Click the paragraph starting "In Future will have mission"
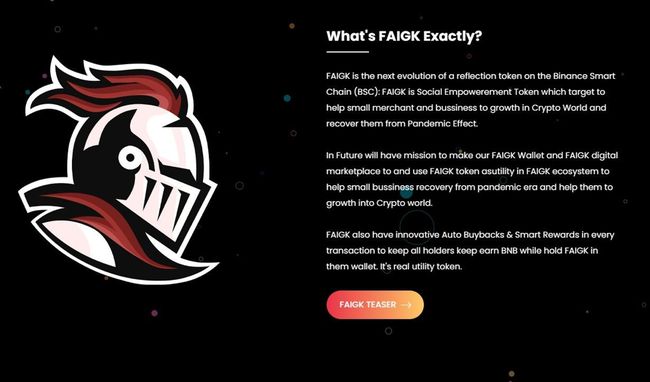Viewport: 650px width, 382px height. 472,179
